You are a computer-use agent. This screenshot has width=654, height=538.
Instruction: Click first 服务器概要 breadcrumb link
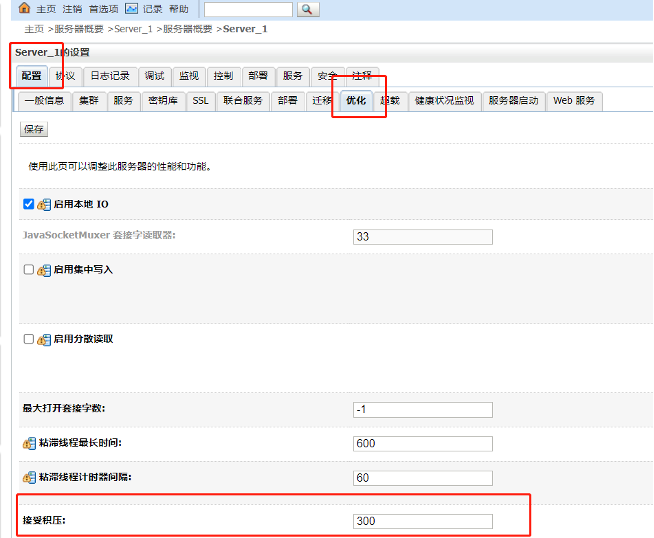tap(79, 29)
